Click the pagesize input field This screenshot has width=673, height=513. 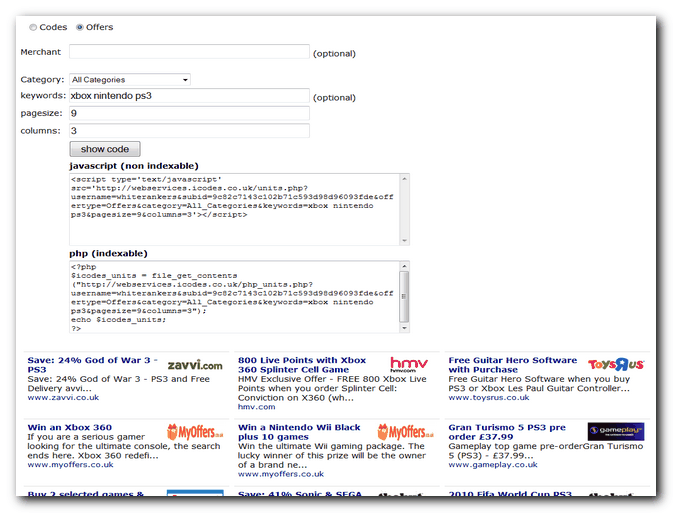[189, 114]
